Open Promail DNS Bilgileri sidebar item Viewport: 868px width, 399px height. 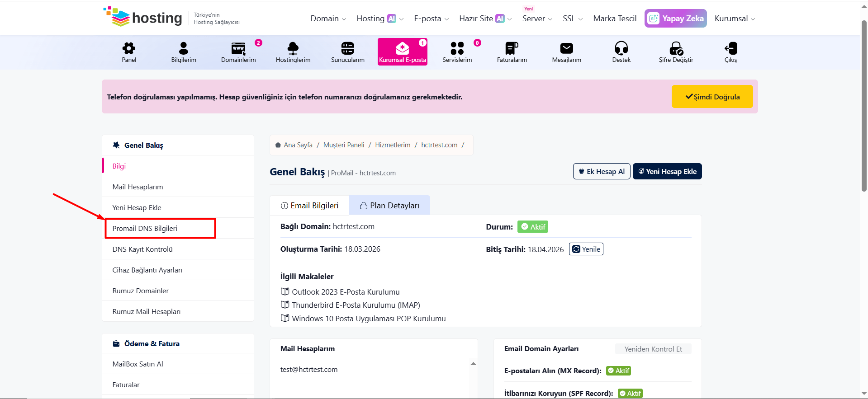point(178,228)
